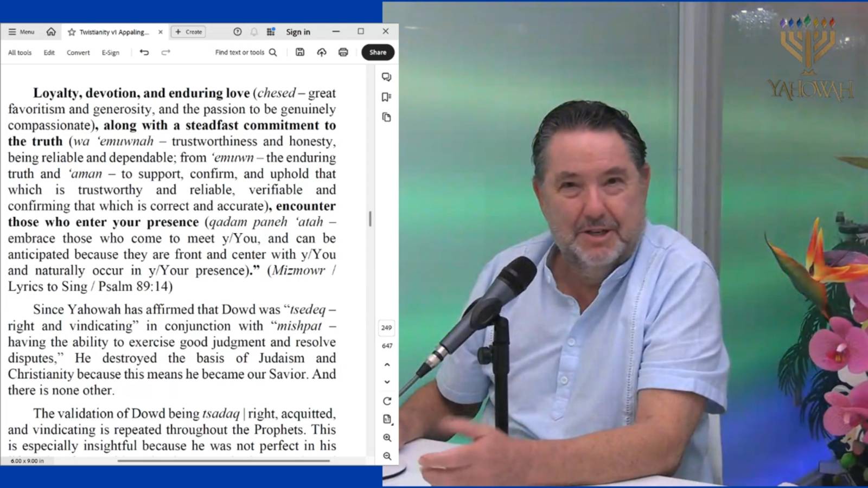Toggle the star on Twistianity tab

coord(72,32)
